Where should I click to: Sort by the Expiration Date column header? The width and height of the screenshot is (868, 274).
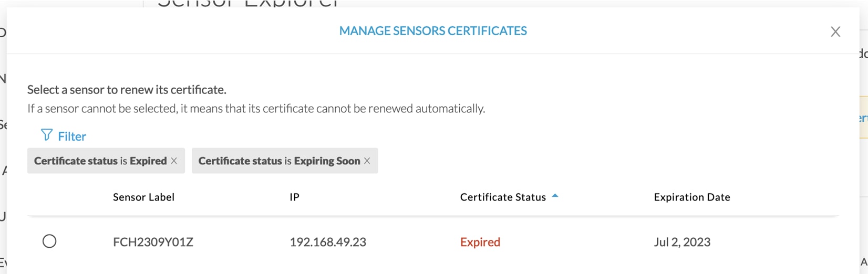click(x=692, y=197)
